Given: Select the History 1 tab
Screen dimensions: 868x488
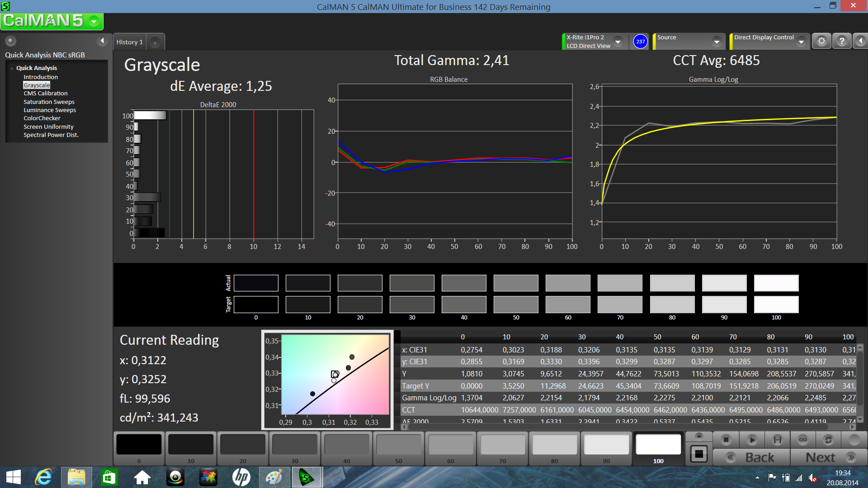Looking at the screenshot, I should click(x=129, y=42).
